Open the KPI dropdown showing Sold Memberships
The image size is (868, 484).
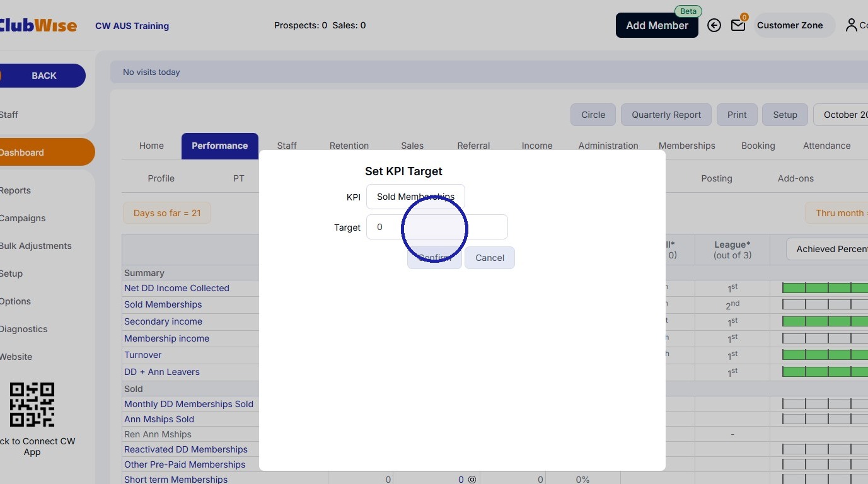point(415,197)
